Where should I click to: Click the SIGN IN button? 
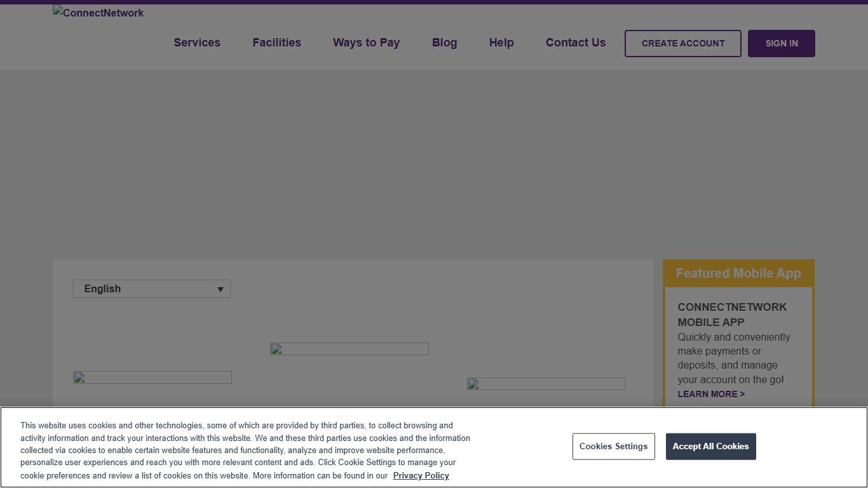click(x=782, y=43)
